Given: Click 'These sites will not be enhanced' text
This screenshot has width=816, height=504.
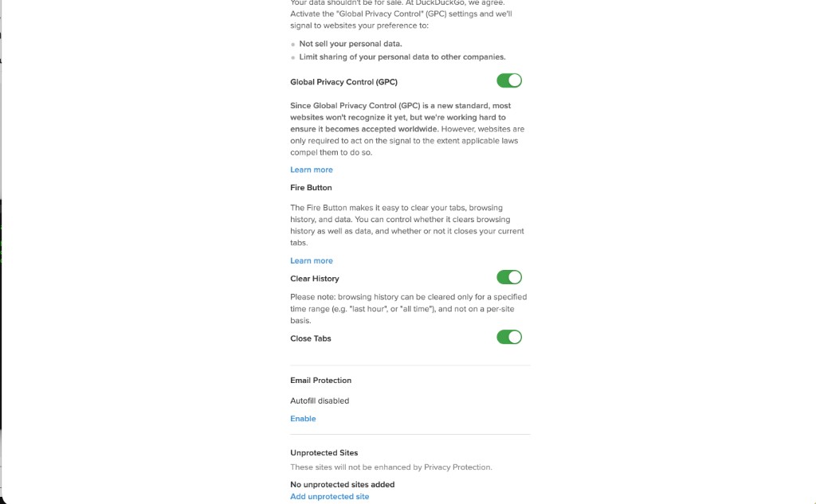Looking at the screenshot, I should [x=390, y=467].
